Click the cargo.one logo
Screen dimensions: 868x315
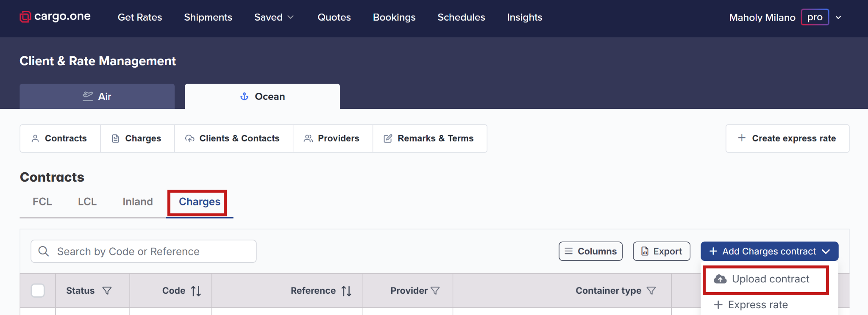(x=55, y=17)
